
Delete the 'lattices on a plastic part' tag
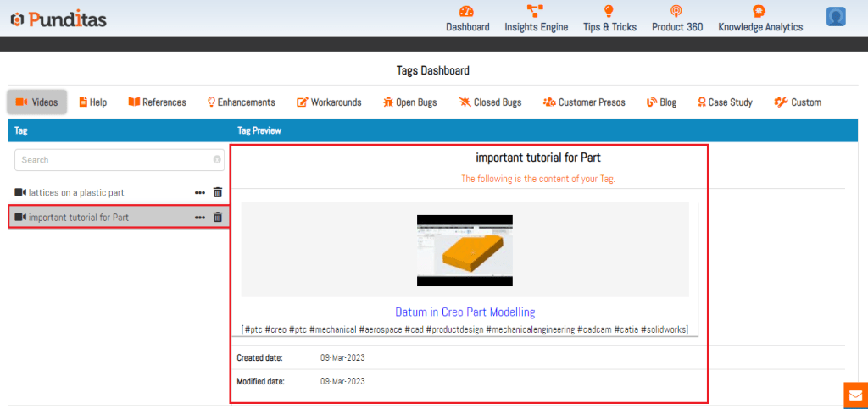coord(218,192)
